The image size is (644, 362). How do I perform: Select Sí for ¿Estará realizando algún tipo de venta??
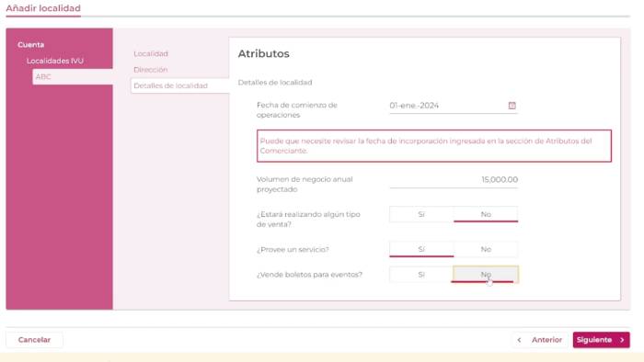(421, 214)
